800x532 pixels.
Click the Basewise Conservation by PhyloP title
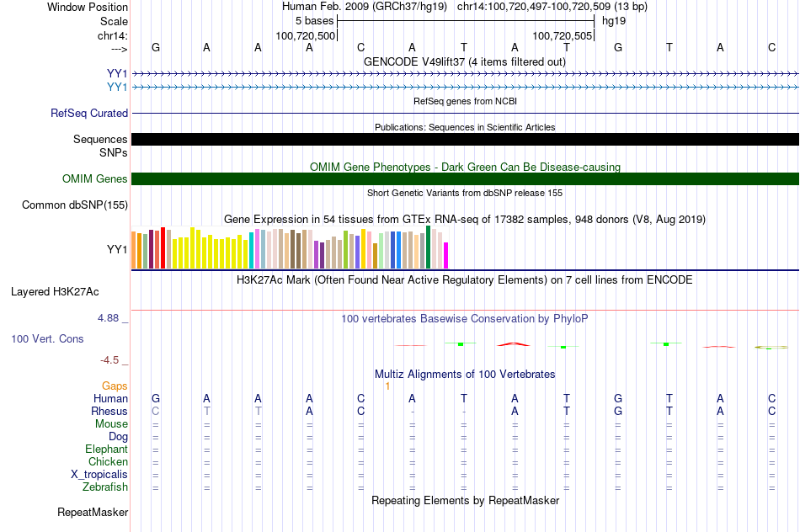tap(465, 319)
